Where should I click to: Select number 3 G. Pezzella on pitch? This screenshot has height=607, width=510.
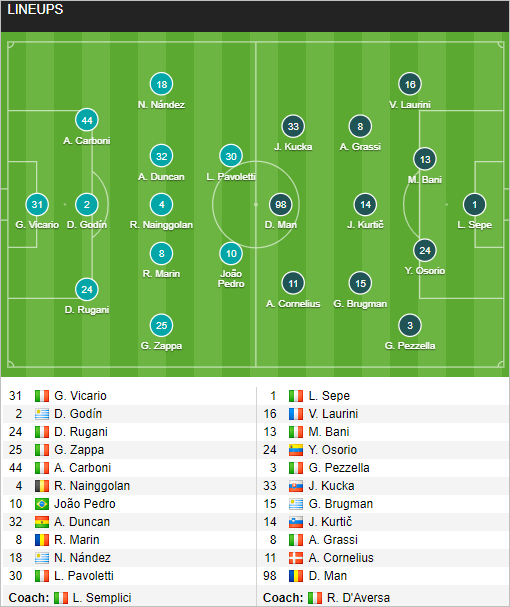coord(410,326)
